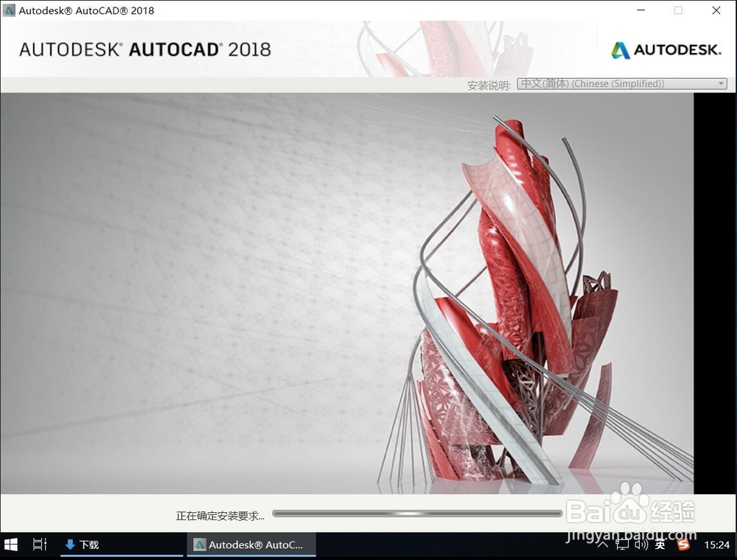Screen dimensions: 737x560
Task: Open the Windows Start menu
Action: pyautogui.click(x=11, y=545)
